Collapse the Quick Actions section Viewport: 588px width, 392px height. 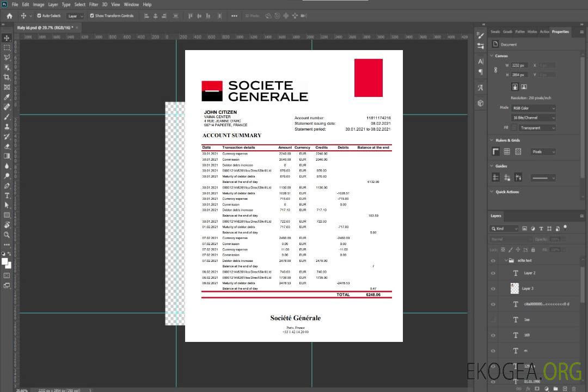(x=492, y=192)
